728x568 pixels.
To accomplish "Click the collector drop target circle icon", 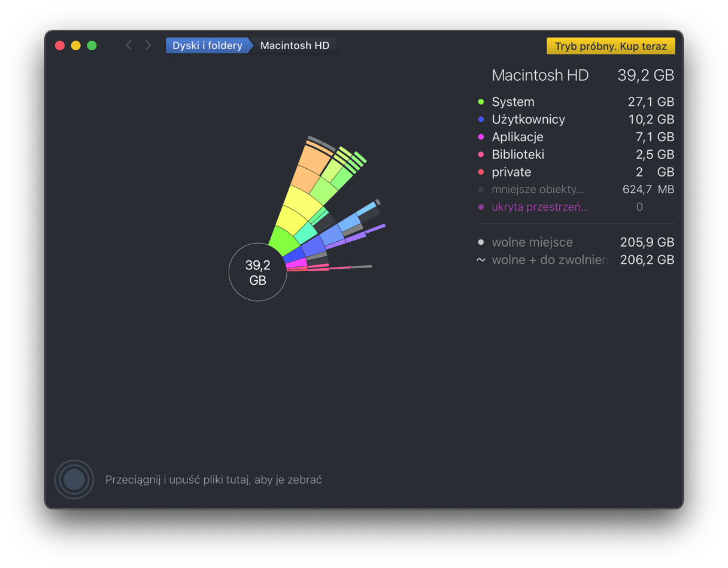I will (74, 479).
